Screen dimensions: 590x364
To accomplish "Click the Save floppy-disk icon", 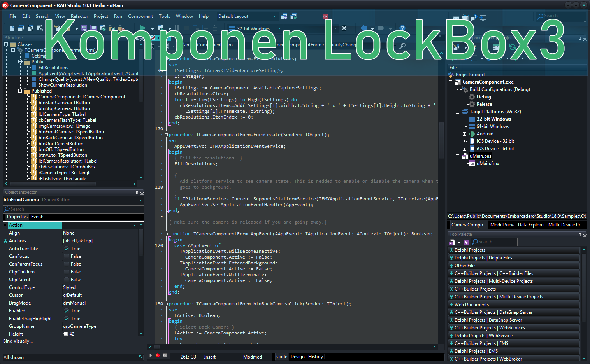I will [x=84, y=28].
